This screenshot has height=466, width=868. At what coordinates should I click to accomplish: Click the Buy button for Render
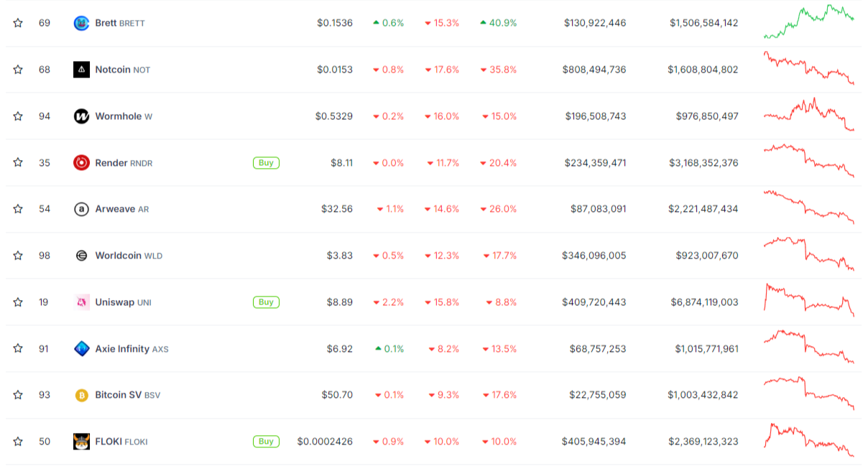click(266, 162)
